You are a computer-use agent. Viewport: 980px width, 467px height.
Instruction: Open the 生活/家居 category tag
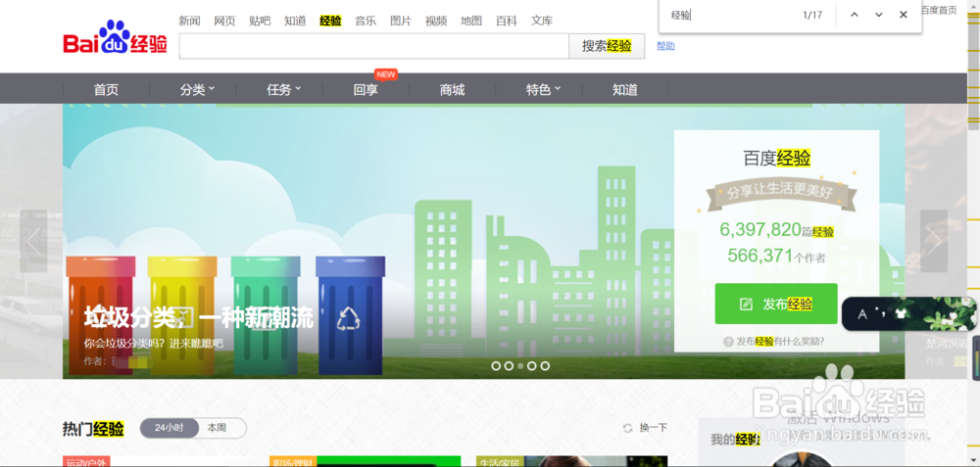pyautogui.click(x=500, y=463)
